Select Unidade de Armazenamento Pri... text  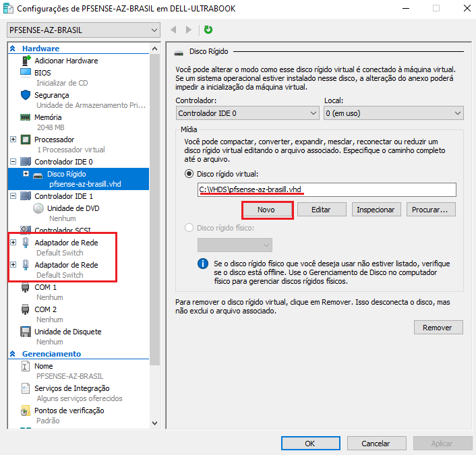point(91,105)
